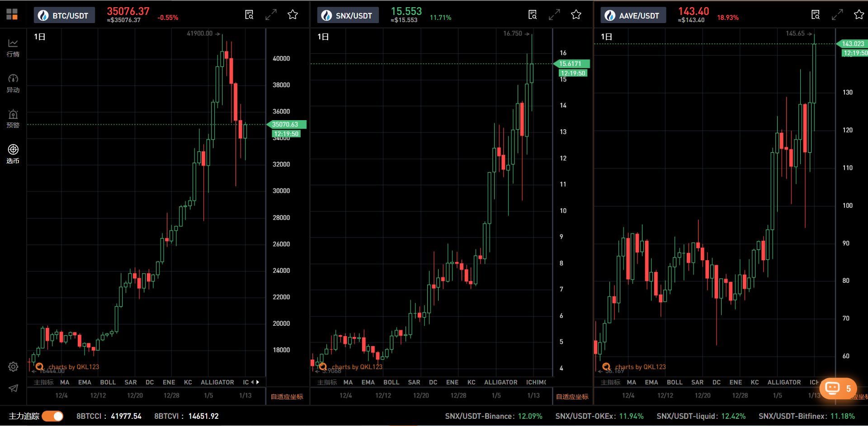Screen dimensions: 868x426
Task: Open the AAVE/USDT chart search document icon
Action: [x=816, y=15]
